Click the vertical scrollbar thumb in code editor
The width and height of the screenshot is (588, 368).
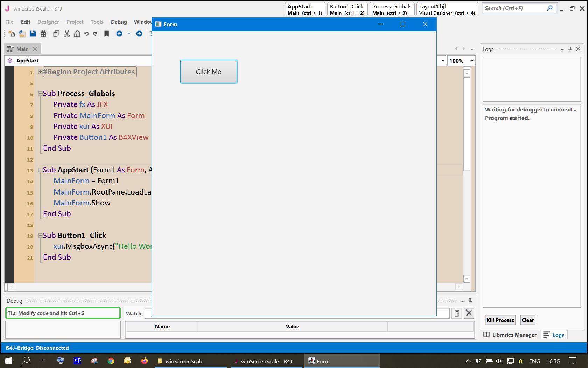(x=467, y=124)
